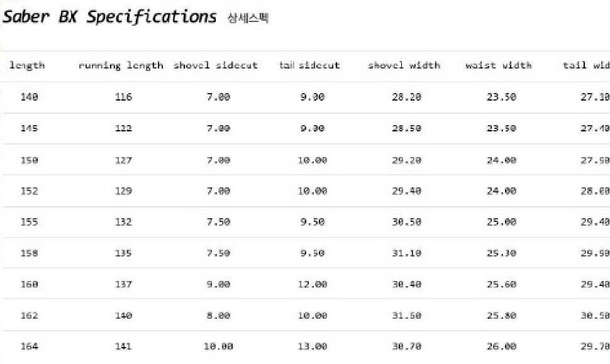Select the 'running length' column header
The width and height of the screenshot is (610, 364).
[121, 65]
